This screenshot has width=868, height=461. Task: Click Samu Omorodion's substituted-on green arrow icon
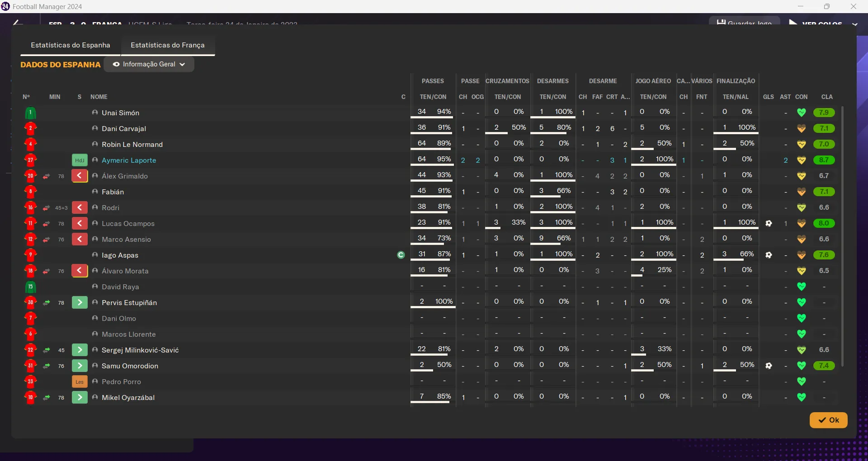tap(80, 366)
